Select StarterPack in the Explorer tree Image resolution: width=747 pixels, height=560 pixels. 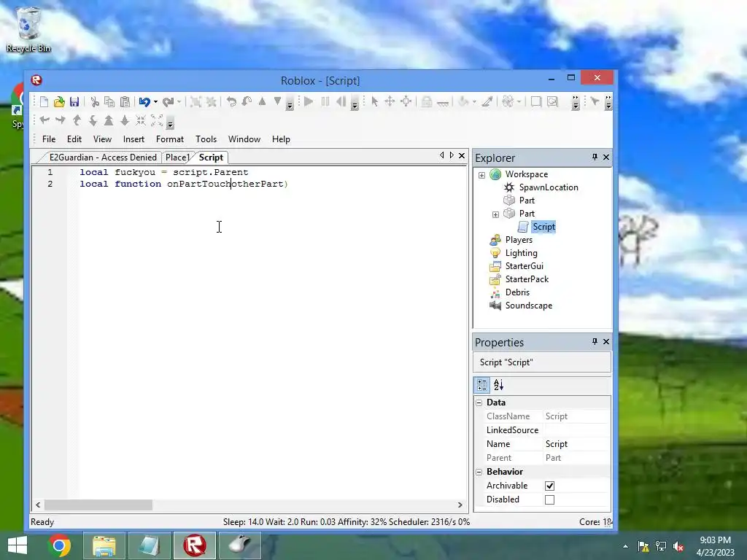[527, 279]
